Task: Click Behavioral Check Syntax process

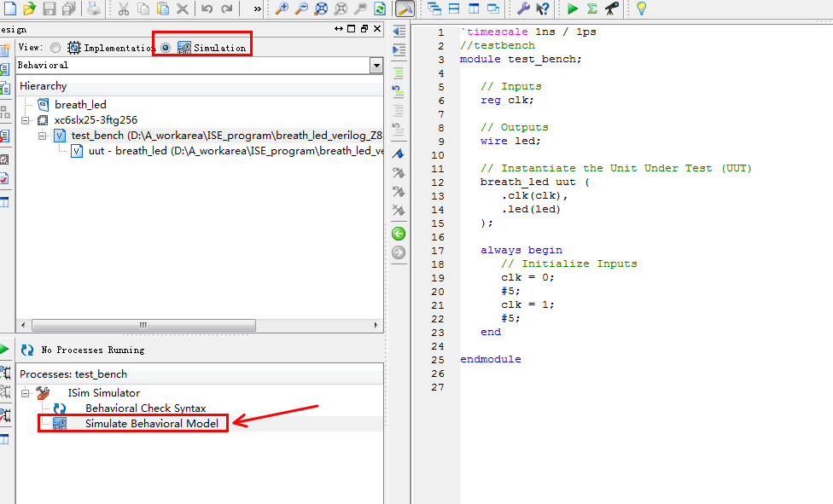Action: click(145, 408)
